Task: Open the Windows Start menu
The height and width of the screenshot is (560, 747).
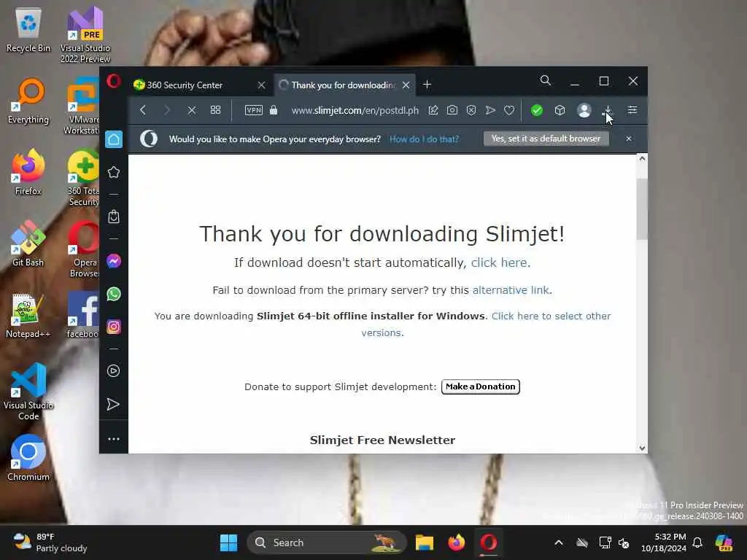Action: [x=228, y=542]
